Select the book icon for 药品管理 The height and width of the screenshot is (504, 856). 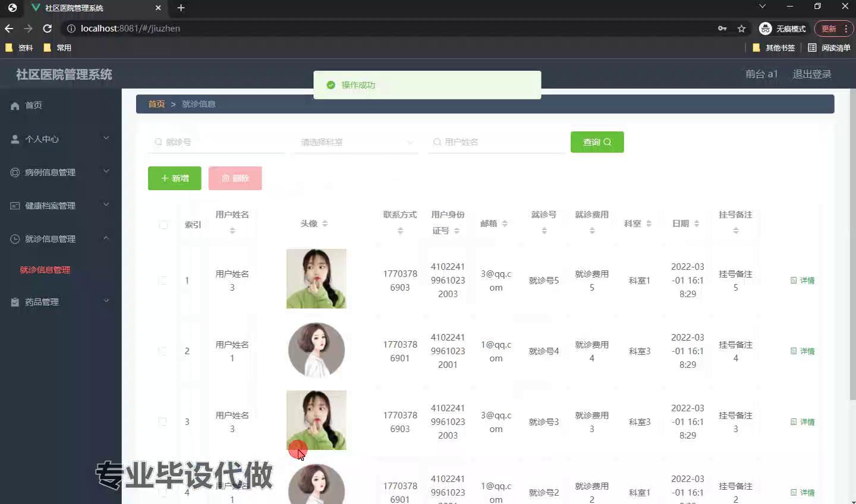click(15, 301)
